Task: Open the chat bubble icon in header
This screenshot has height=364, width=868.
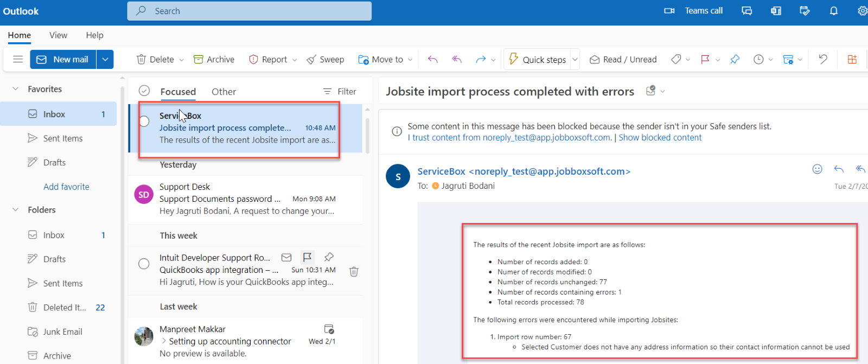Action: pos(747,11)
